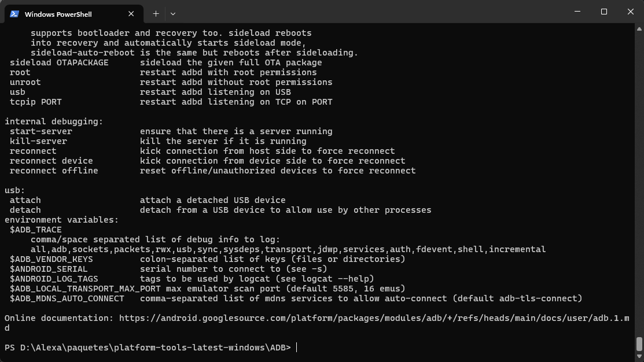Screen dimensions: 644x362
Task: Select the Windows PowerShell tab
Action: pyautogui.click(x=64, y=14)
